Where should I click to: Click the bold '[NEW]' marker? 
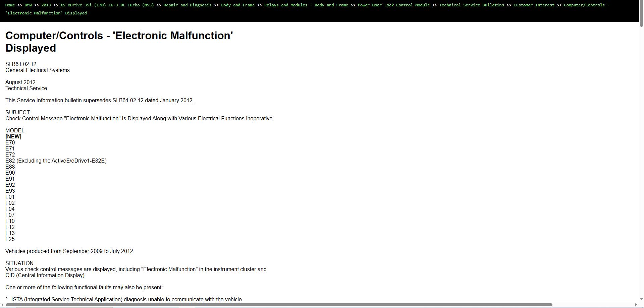13,136
